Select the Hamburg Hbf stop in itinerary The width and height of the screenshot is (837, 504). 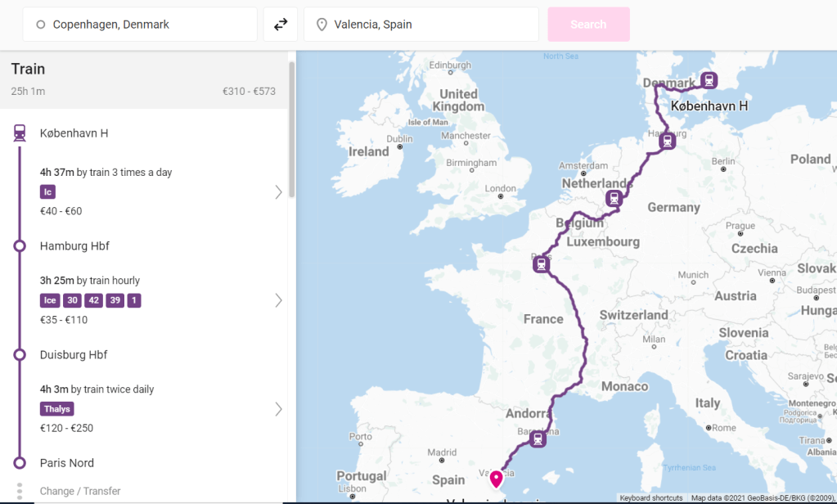(x=74, y=246)
